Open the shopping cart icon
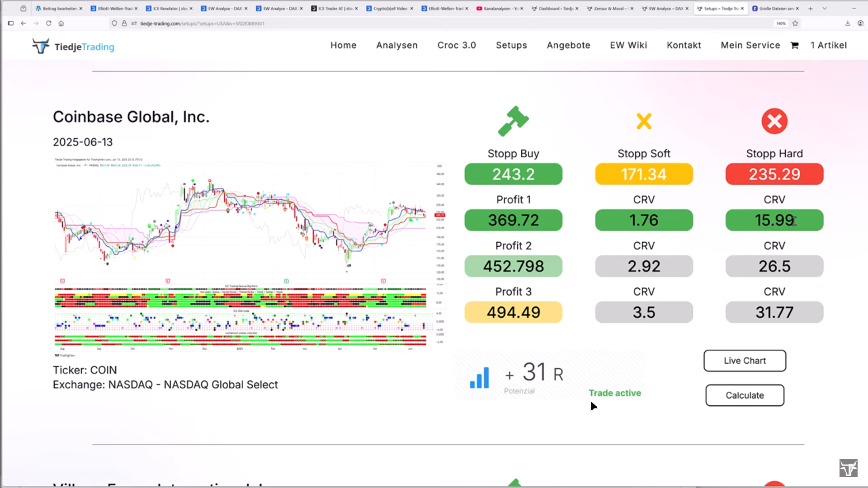The image size is (868, 488). [794, 45]
